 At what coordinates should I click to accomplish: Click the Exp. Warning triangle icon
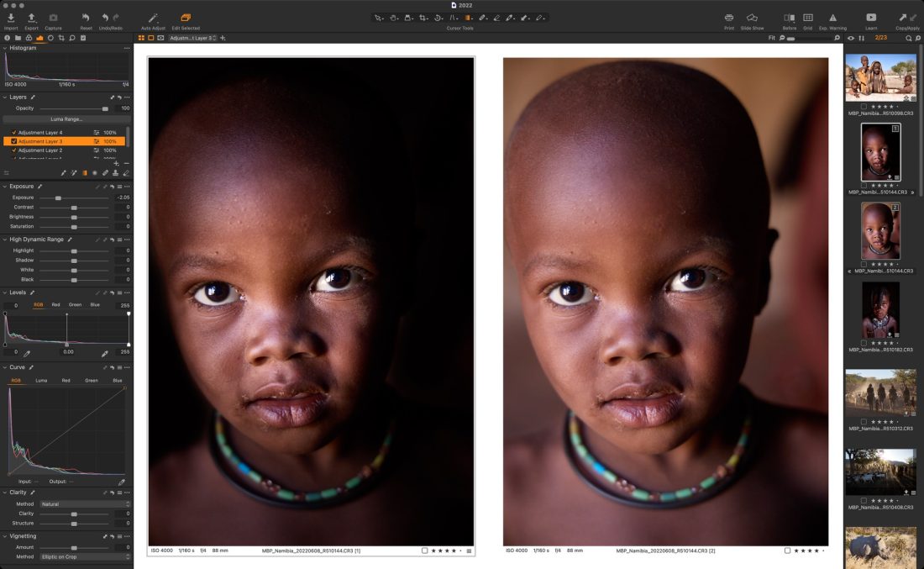(832, 18)
